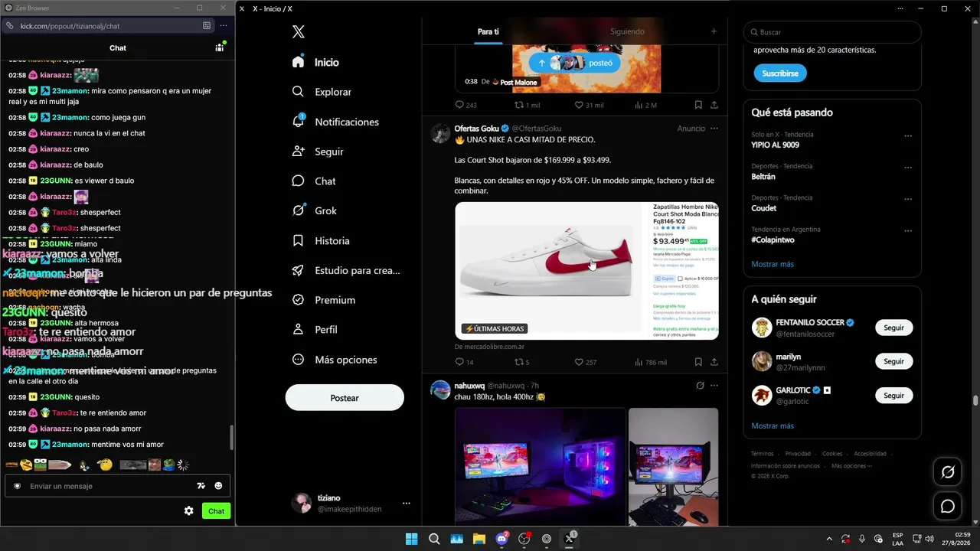Switch to the Para ti tab
Screen dimensions: 980x551
(x=488, y=31)
